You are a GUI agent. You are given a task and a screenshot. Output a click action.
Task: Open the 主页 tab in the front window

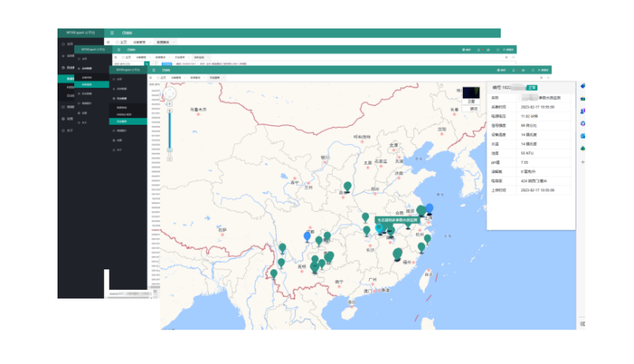coord(162,77)
